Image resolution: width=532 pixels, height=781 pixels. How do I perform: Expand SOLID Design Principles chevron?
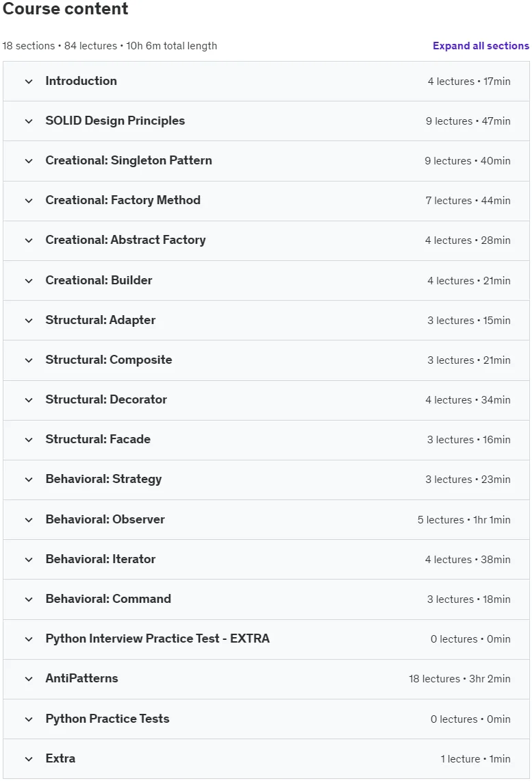(29, 121)
